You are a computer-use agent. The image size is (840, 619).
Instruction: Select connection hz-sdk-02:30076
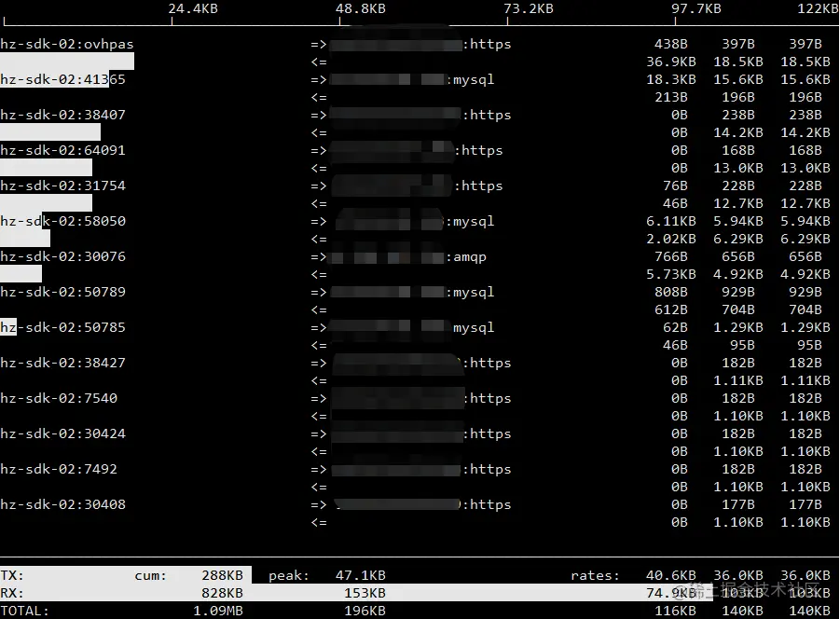(62, 256)
